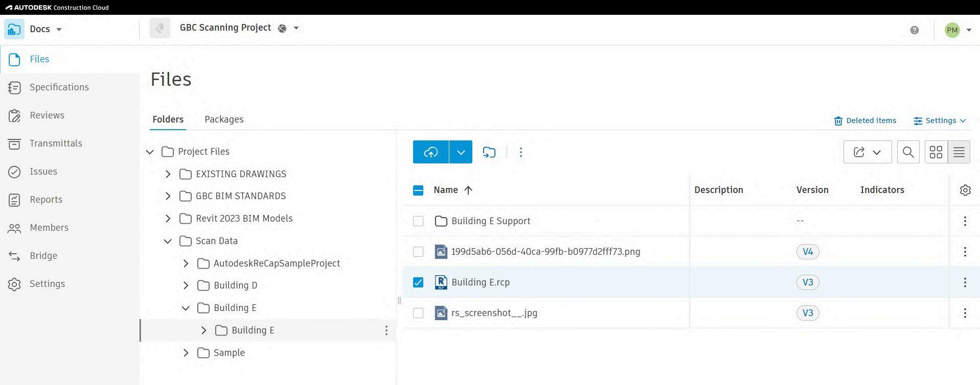Open table column settings gear

point(965,190)
